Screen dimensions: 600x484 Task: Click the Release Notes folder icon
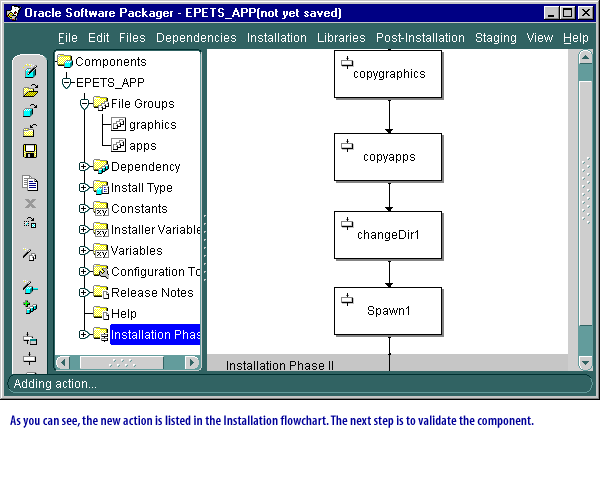coord(101,292)
